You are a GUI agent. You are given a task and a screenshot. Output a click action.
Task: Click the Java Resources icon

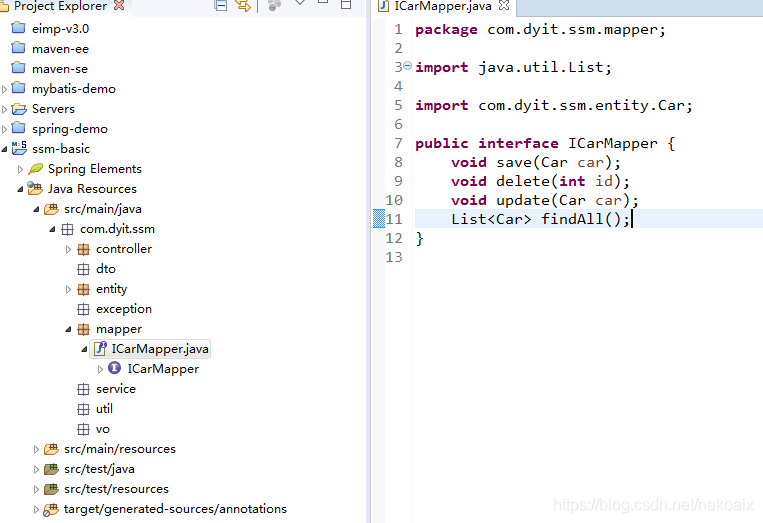(35, 188)
